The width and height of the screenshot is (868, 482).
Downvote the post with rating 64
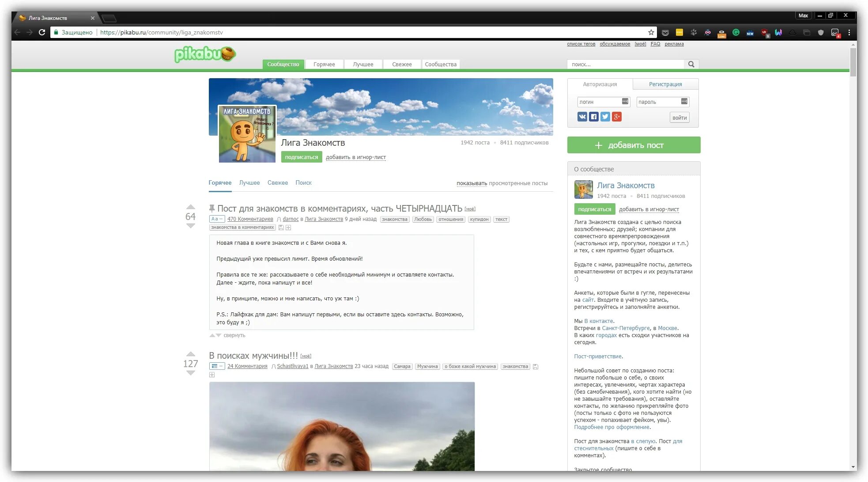(190, 226)
